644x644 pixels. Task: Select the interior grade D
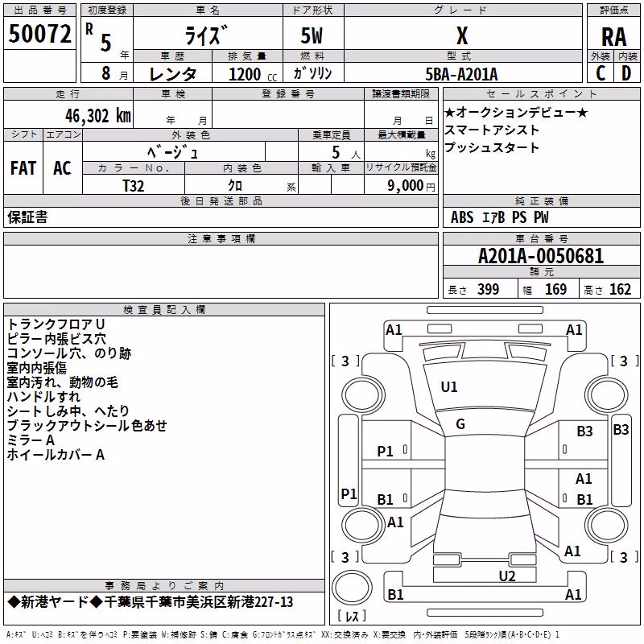(x=626, y=73)
